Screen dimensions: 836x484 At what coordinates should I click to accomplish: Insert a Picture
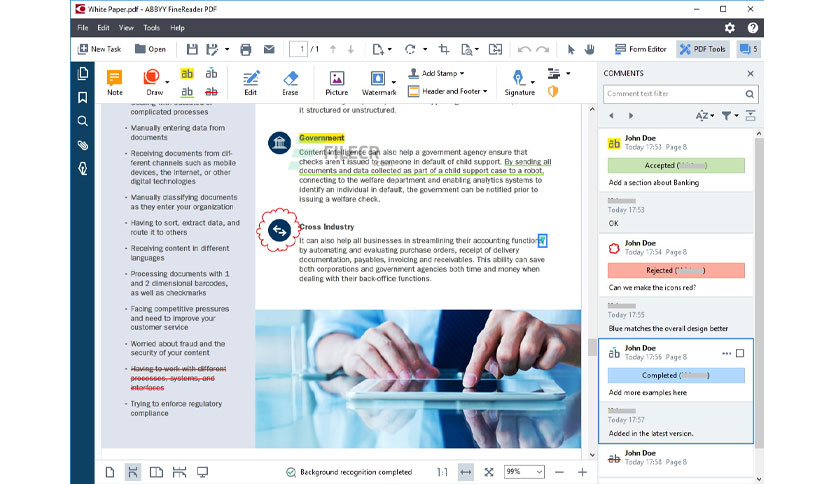(x=336, y=83)
